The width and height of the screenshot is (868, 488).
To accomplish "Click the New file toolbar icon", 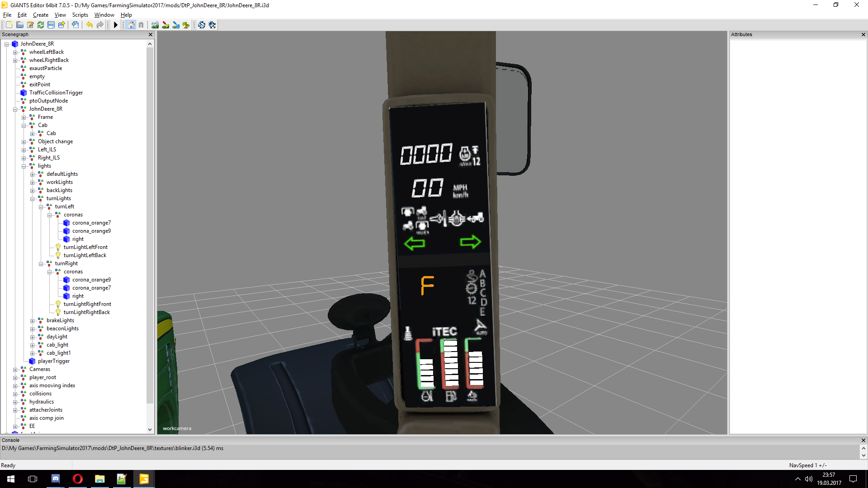I will pyautogui.click(x=9, y=25).
